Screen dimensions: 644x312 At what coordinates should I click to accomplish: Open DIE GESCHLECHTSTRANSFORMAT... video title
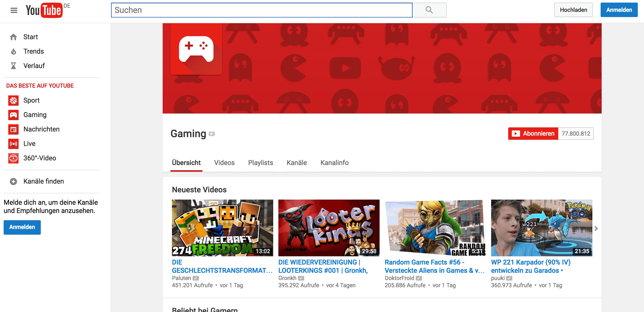tap(222, 266)
